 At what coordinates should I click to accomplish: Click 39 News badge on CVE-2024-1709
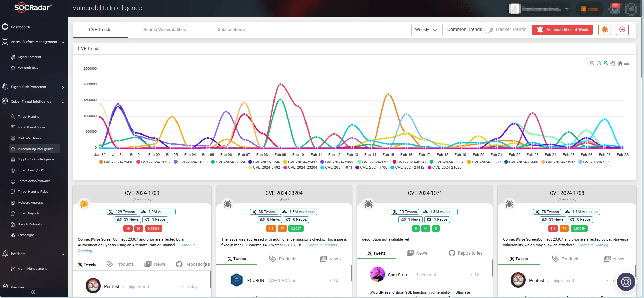(128, 220)
